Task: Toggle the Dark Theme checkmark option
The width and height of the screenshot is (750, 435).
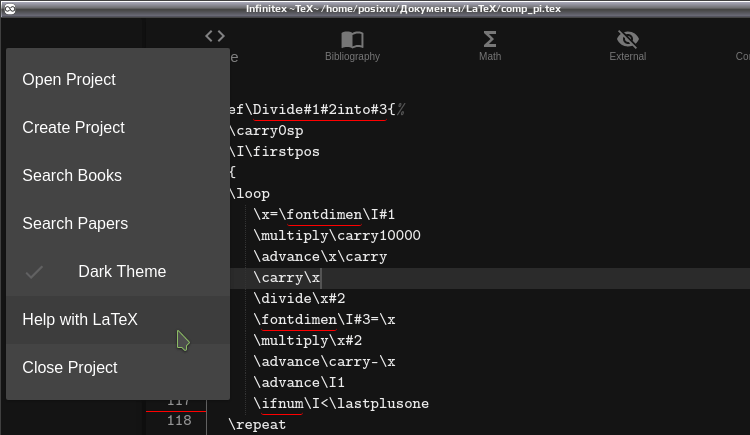Action: click(118, 271)
